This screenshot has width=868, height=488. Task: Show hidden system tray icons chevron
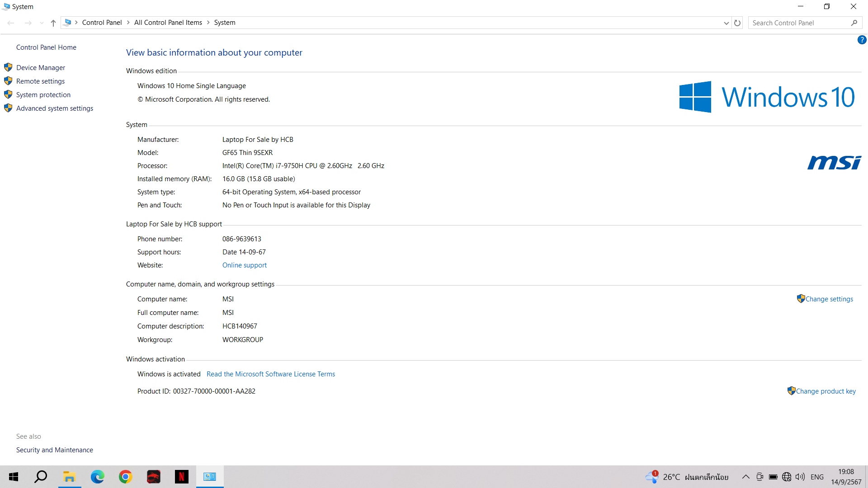point(746,477)
